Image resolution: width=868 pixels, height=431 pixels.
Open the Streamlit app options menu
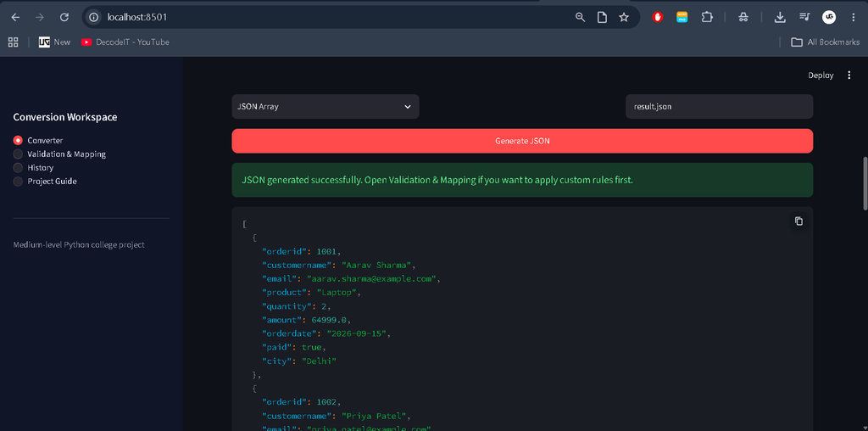pyautogui.click(x=849, y=76)
